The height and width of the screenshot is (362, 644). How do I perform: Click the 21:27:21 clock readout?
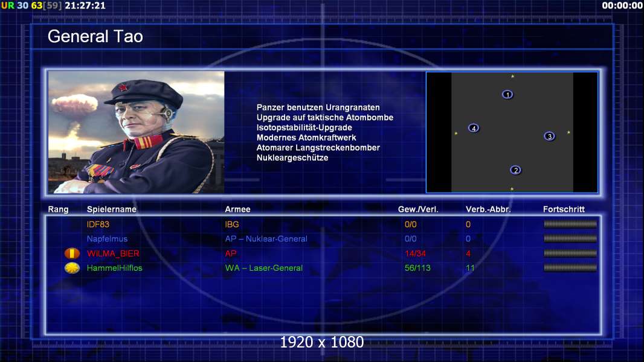coord(85,6)
